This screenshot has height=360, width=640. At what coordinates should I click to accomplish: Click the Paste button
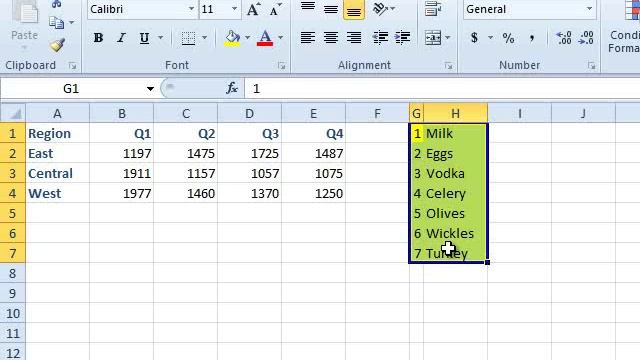[24, 24]
